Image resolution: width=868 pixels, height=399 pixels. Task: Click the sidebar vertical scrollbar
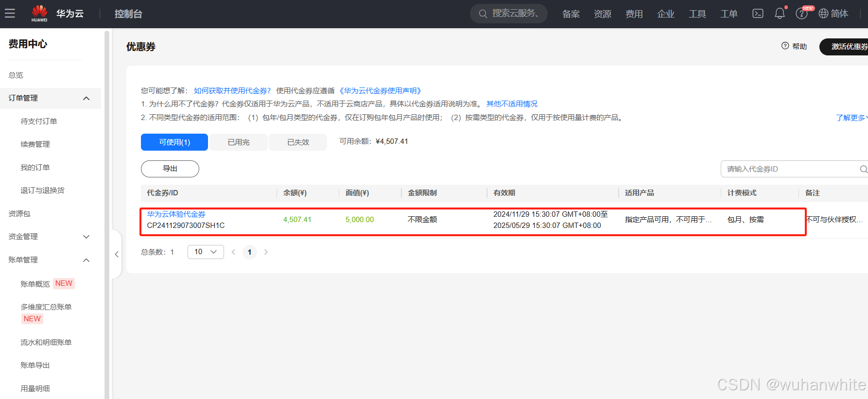pos(107,214)
